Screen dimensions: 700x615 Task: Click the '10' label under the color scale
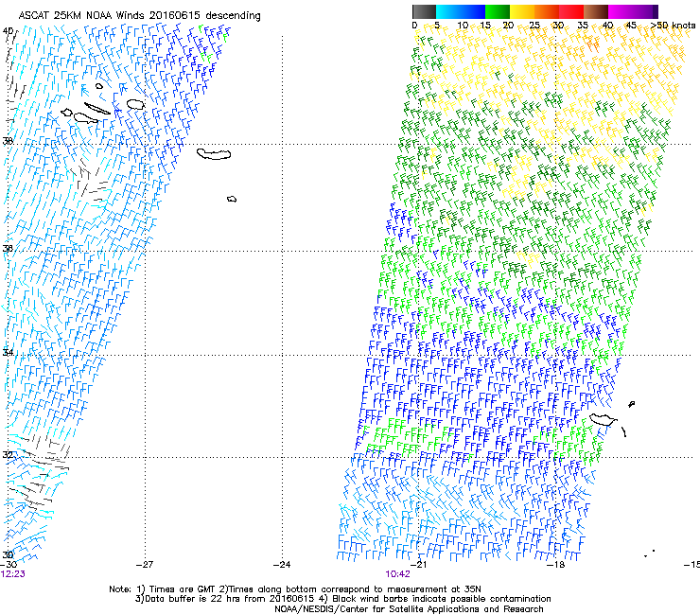(463, 26)
